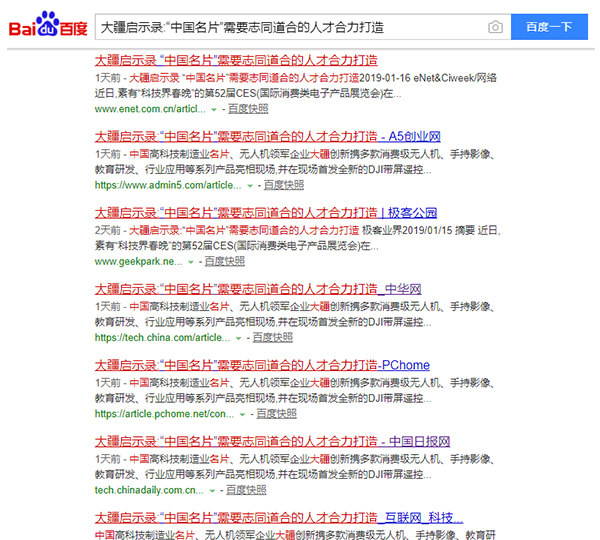
Task: Open 百度快照 for the enet.com.cn result
Action: pyautogui.click(x=248, y=108)
